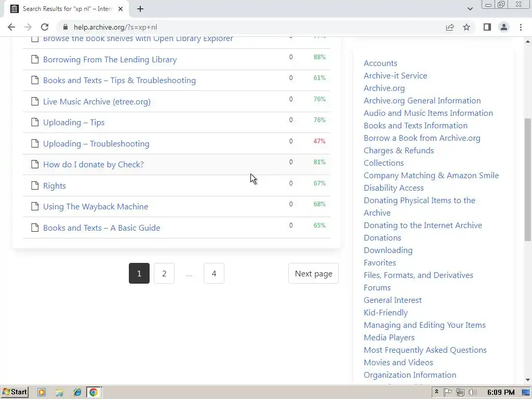
Task: Click document icon beside Books and Texts – A Basic Guide
Action: coord(35,228)
